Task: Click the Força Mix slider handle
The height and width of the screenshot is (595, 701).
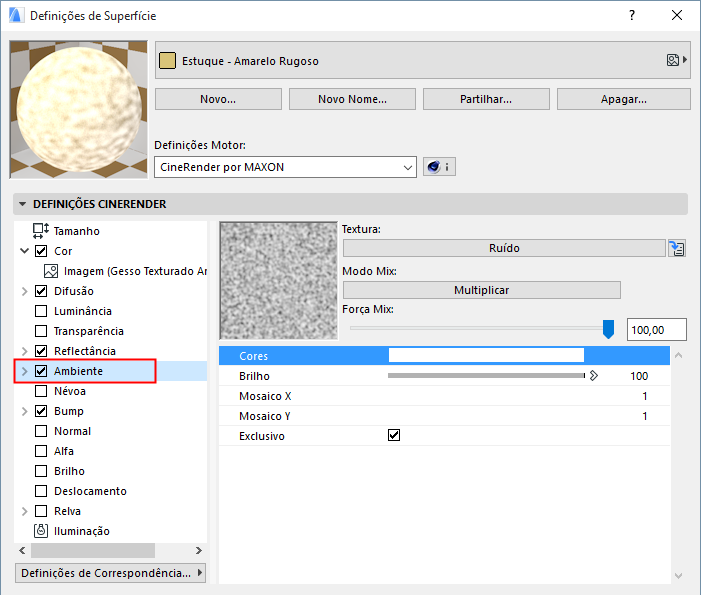Action: tap(608, 329)
